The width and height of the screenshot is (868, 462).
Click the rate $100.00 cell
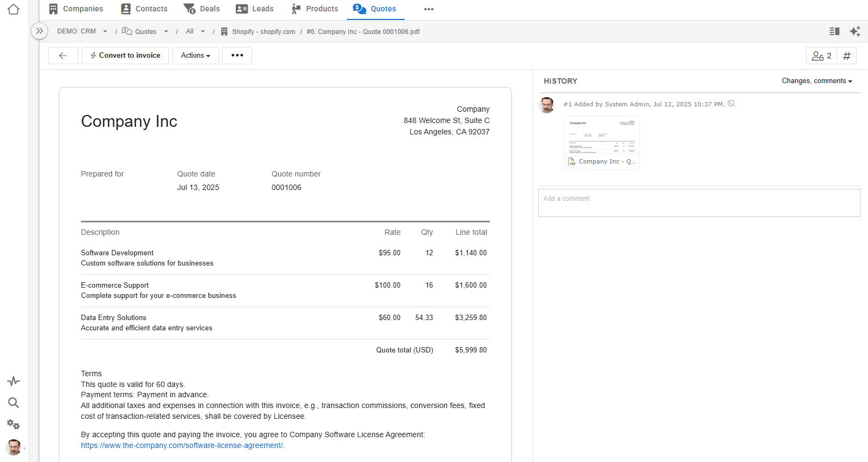(x=388, y=285)
